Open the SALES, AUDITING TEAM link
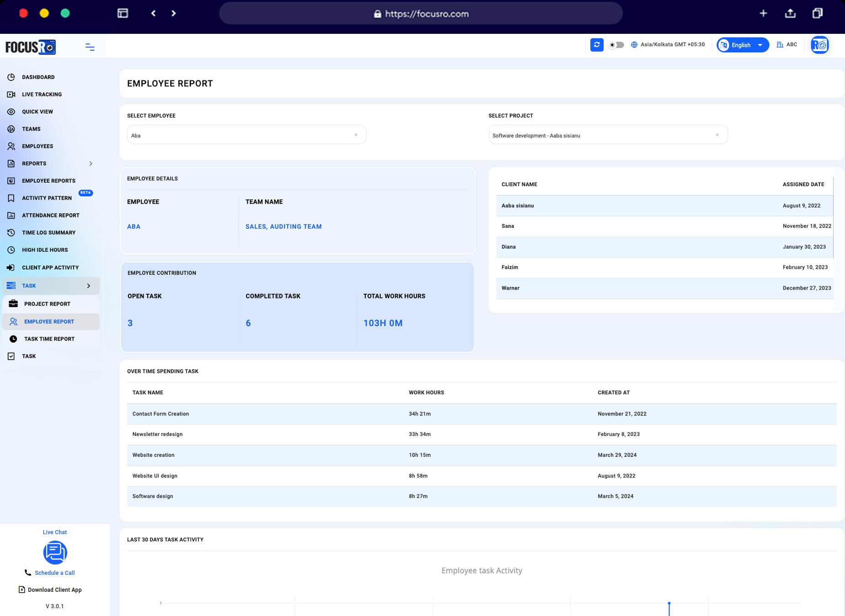This screenshot has width=845, height=616. click(283, 226)
